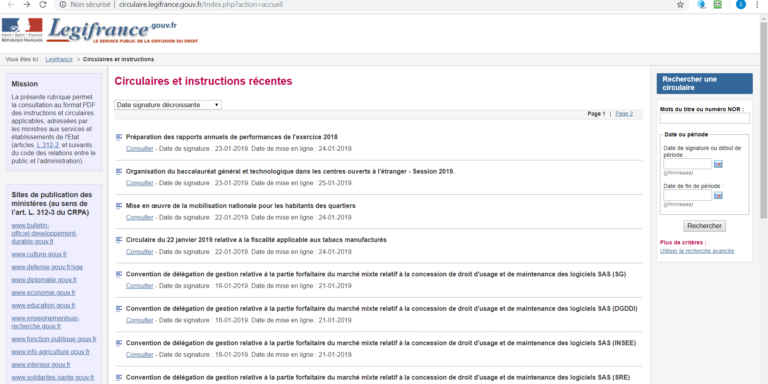This screenshot has height=384, width=768.
Task: Open the 'Date signature décroissante' sort dropdown
Action: pyautogui.click(x=168, y=105)
